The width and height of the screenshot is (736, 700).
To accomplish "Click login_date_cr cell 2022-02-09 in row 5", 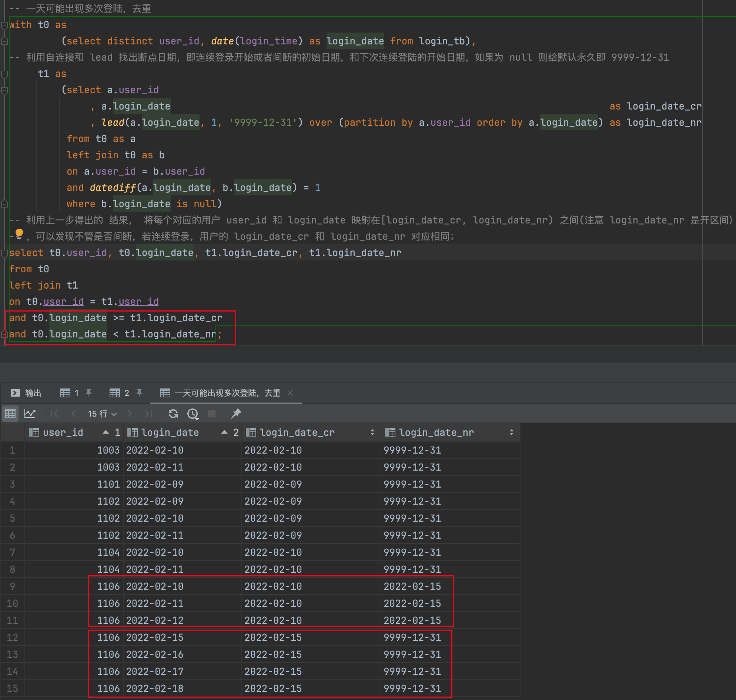I will [x=312, y=519].
